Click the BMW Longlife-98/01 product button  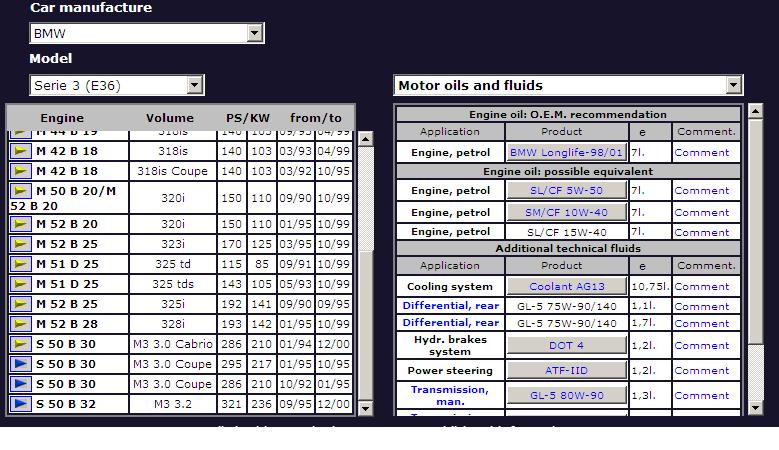coord(566,152)
